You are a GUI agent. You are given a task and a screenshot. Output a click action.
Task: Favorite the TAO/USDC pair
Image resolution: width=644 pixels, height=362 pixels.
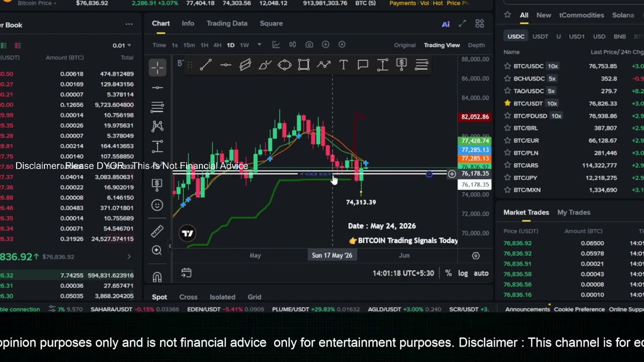point(508,91)
